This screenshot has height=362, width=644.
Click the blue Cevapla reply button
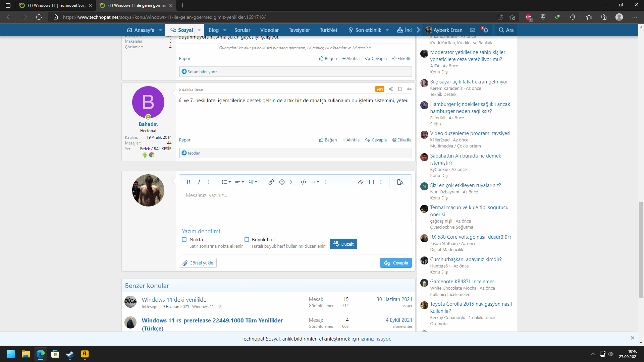click(x=396, y=263)
